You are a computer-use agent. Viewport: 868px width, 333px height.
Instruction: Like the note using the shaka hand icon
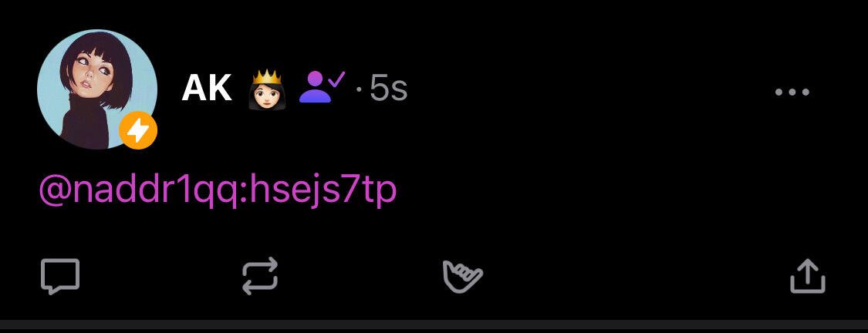pos(462,276)
